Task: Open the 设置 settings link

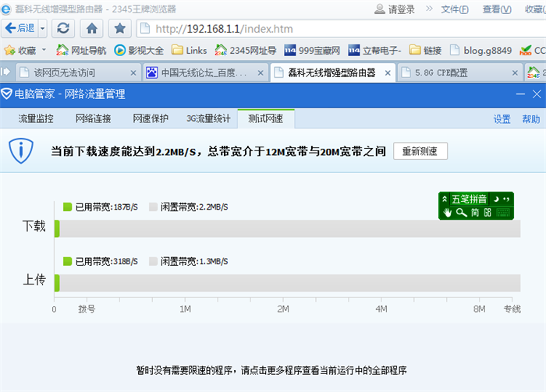Action: pyautogui.click(x=502, y=119)
